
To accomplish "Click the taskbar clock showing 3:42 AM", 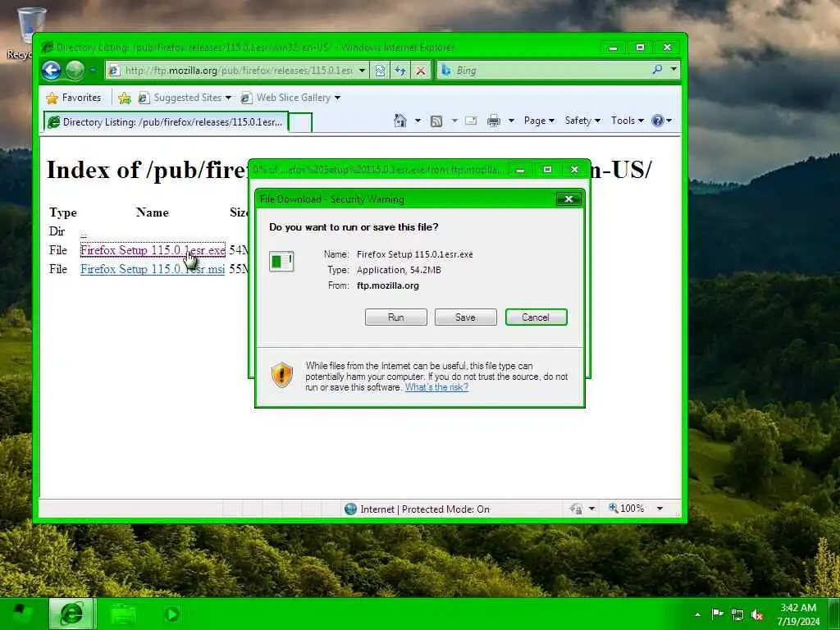I will 798,614.
